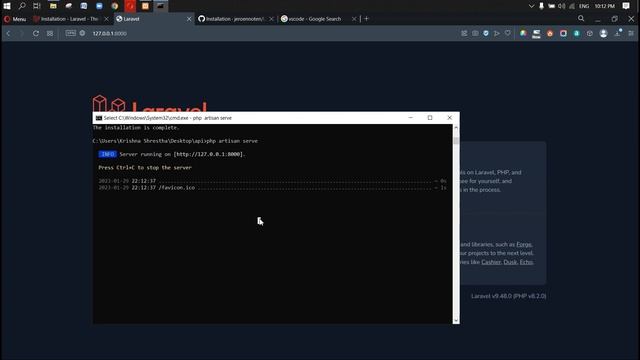This screenshot has height=360, width=640.
Task: Click the Laravel v9.48.0 version text
Action: 509,296
